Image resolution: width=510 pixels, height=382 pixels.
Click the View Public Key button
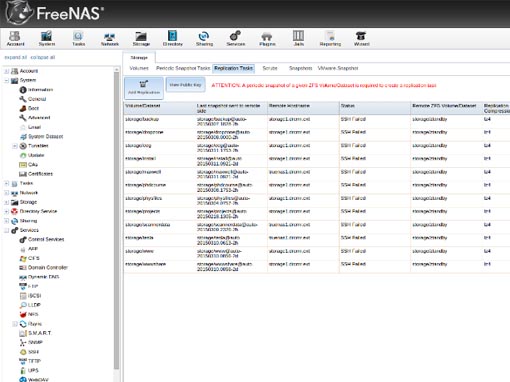point(185,85)
